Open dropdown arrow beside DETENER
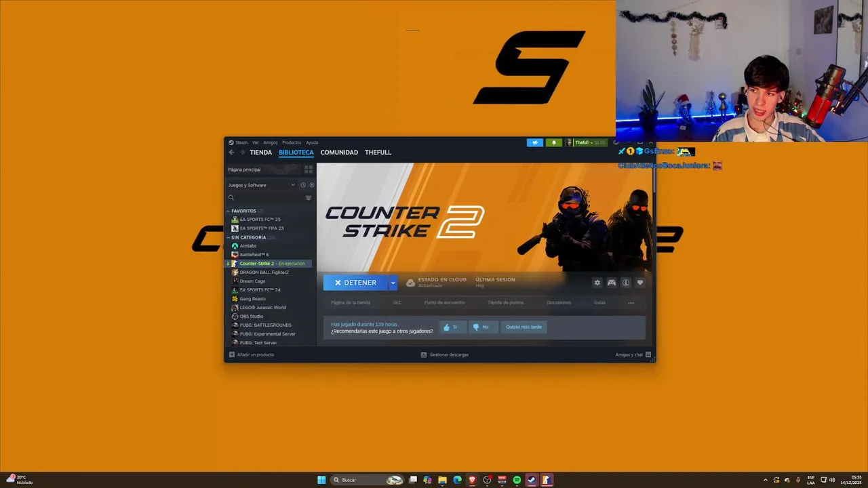Image resolution: width=868 pixels, height=488 pixels. pyautogui.click(x=393, y=283)
